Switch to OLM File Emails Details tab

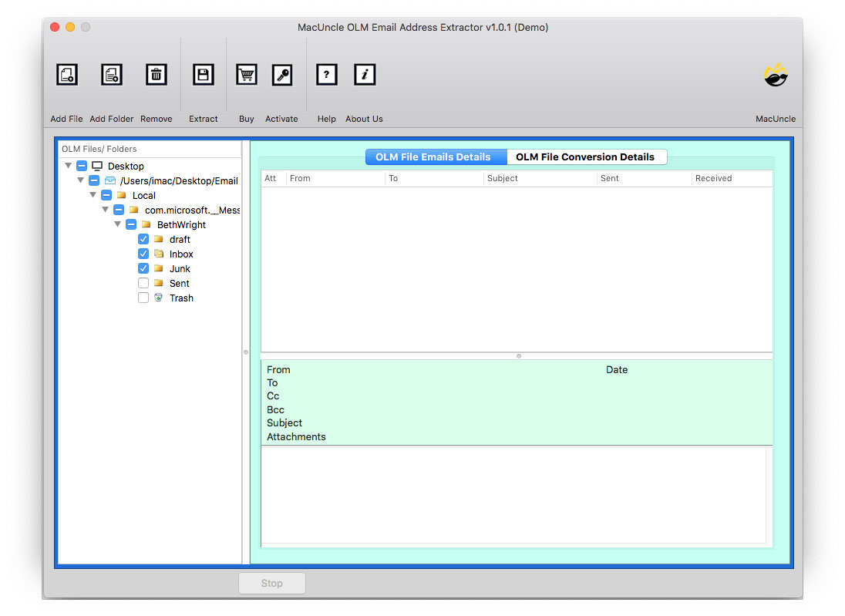click(436, 157)
